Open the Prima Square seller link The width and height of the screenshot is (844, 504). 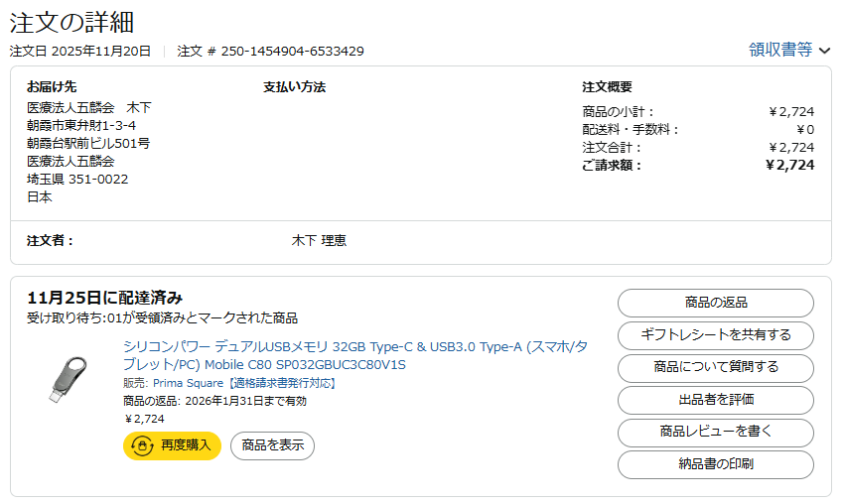tap(189, 383)
